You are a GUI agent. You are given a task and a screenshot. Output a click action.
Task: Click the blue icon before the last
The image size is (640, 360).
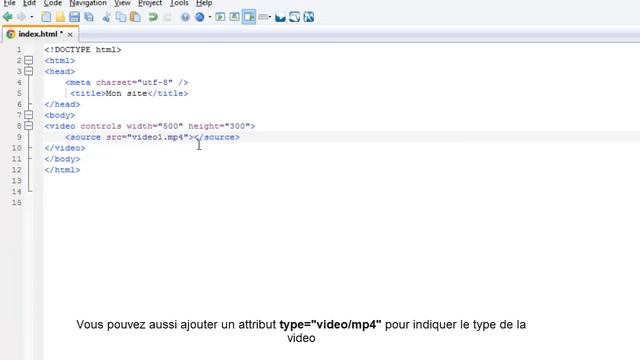(x=295, y=17)
